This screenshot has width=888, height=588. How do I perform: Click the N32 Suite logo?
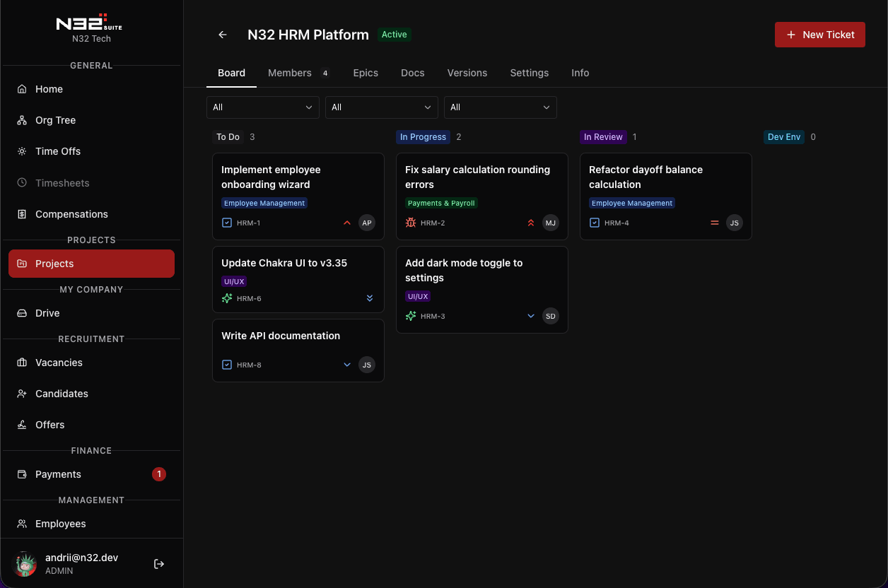(x=89, y=23)
